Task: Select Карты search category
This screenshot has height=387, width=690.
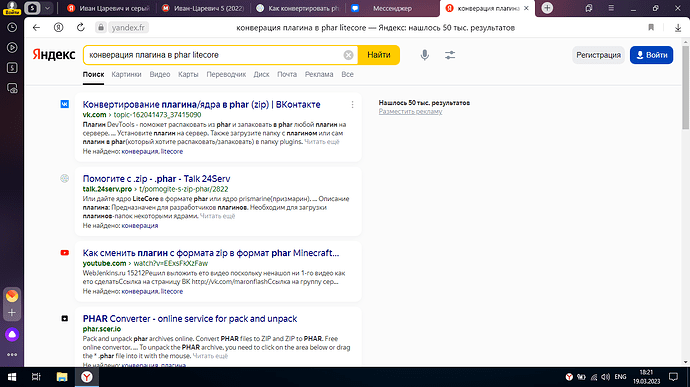Action: (188, 74)
